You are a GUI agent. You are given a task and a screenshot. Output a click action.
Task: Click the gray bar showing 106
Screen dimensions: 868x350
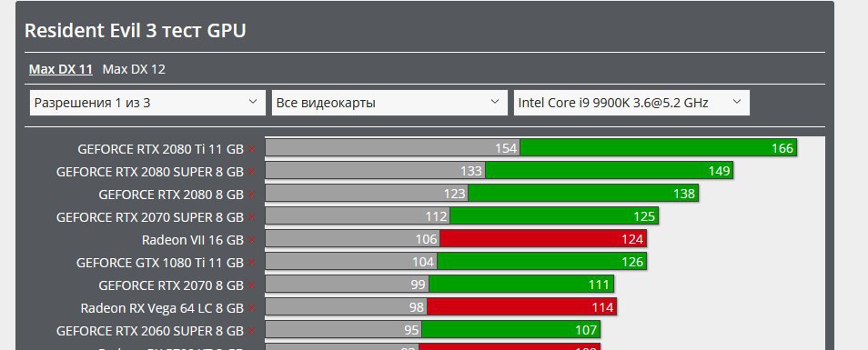point(352,238)
